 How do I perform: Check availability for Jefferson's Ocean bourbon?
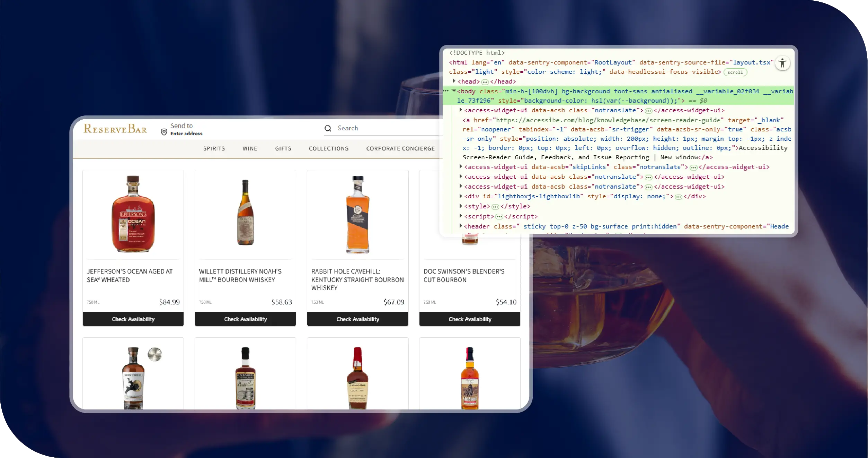[133, 319]
